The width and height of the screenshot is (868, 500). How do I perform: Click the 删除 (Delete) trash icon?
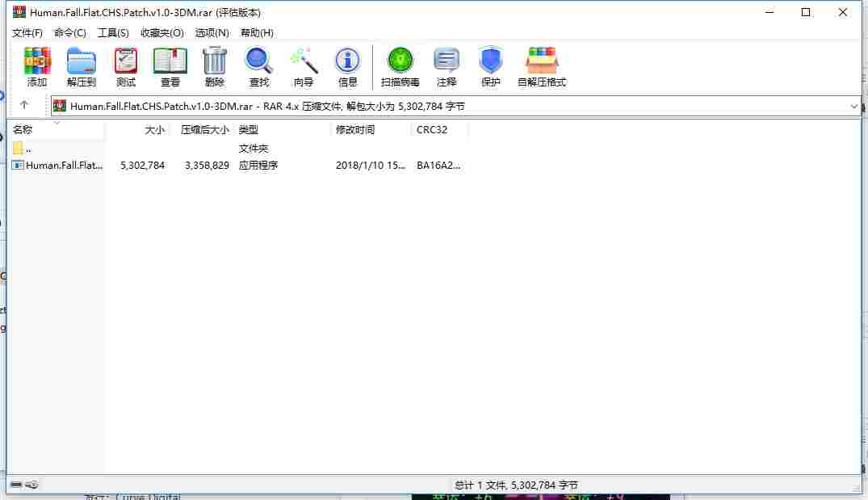[214, 66]
